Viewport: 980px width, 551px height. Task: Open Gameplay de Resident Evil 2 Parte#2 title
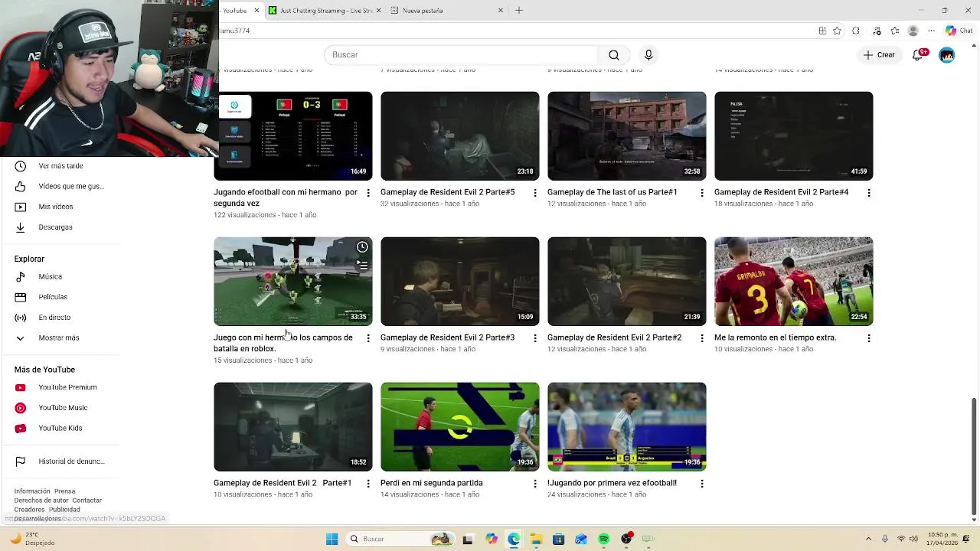614,337
